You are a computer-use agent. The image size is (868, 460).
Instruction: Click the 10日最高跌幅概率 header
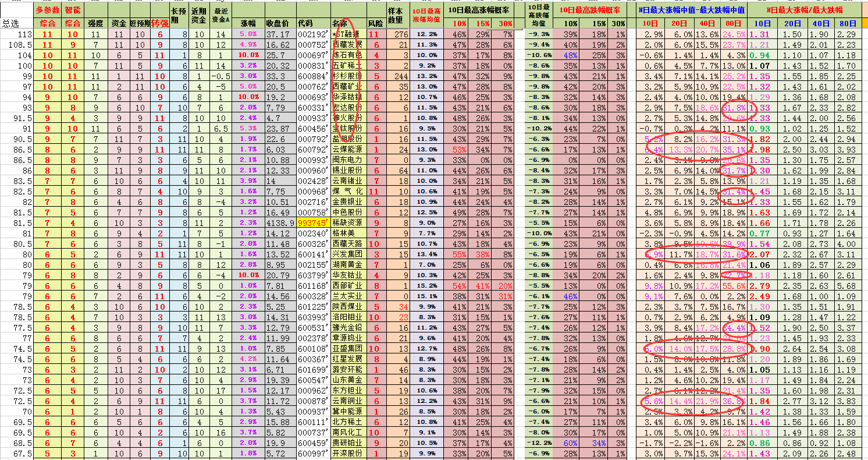589,10
